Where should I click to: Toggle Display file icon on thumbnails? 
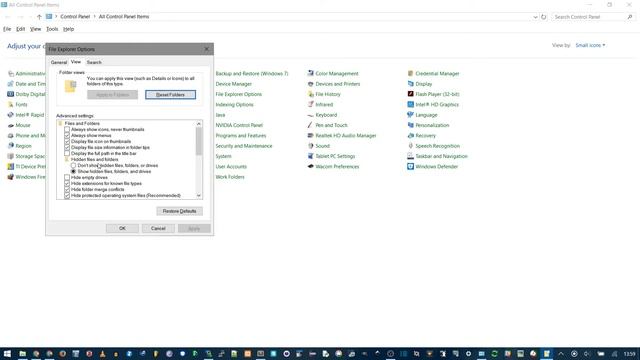[x=67, y=141]
